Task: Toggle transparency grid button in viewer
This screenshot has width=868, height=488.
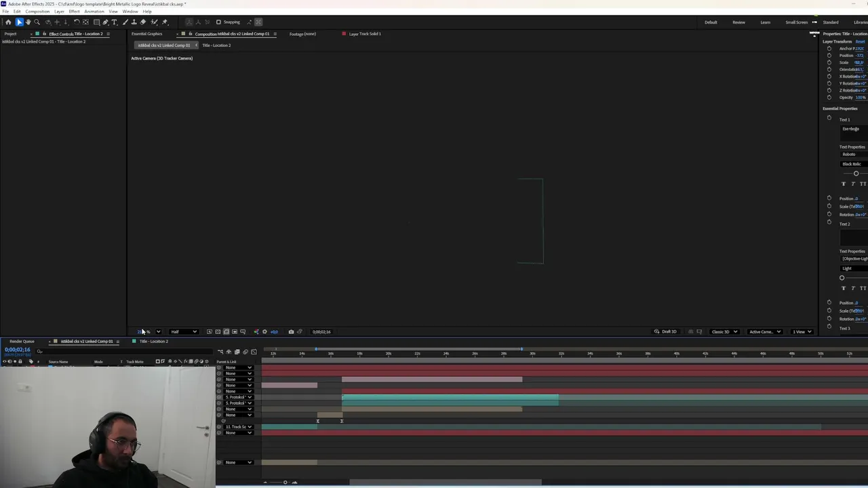Action: pos(218,331)
